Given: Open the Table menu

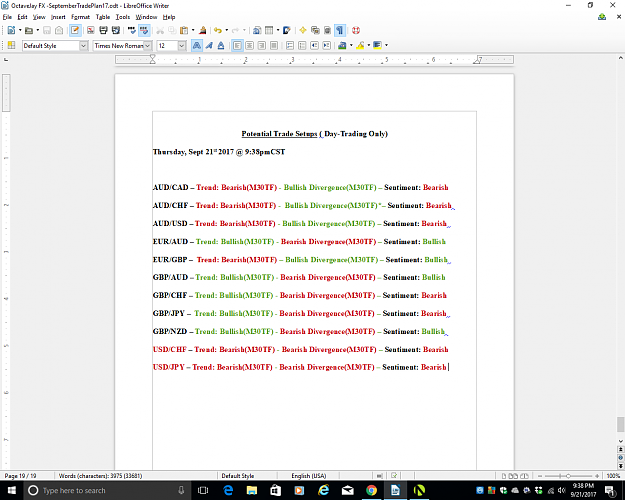Looking at the screenshot, I should point(102,17).
